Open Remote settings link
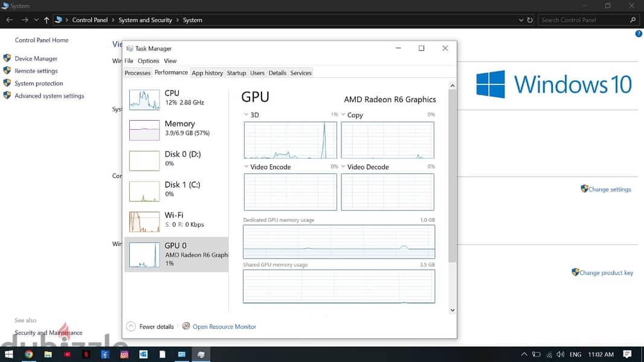Image resolution: width=644 pixels, height=362 pixels. [x=36, y=71]
